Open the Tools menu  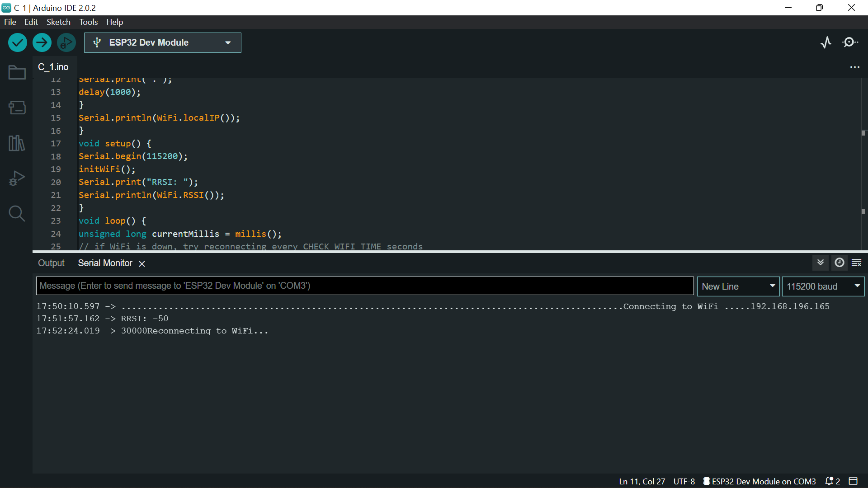point(88,22)
